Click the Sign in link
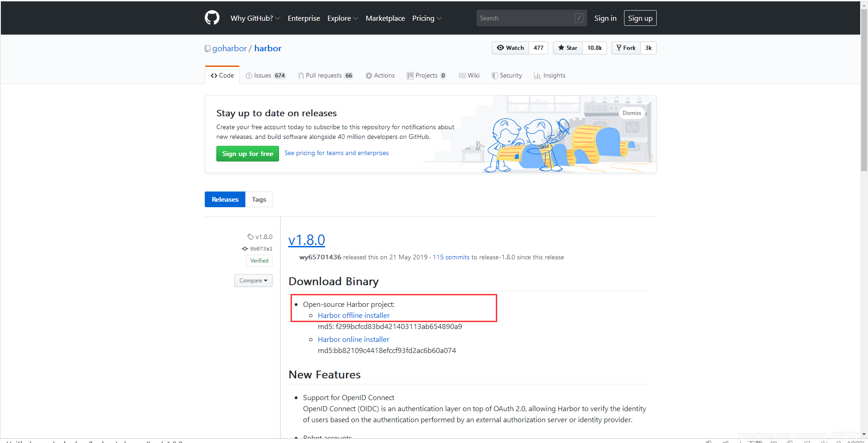Image resolution: width=868 pixels, height=443 pixels. pos(605,18)
